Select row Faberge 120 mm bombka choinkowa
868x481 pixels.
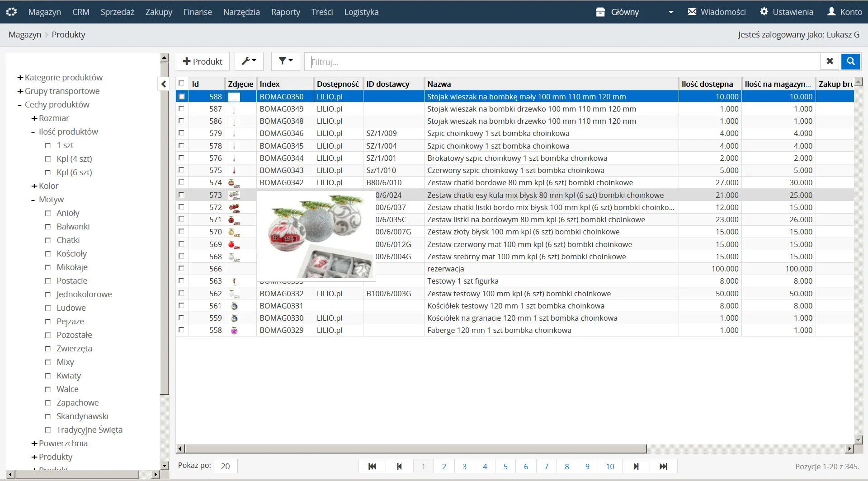coord(515,330)
